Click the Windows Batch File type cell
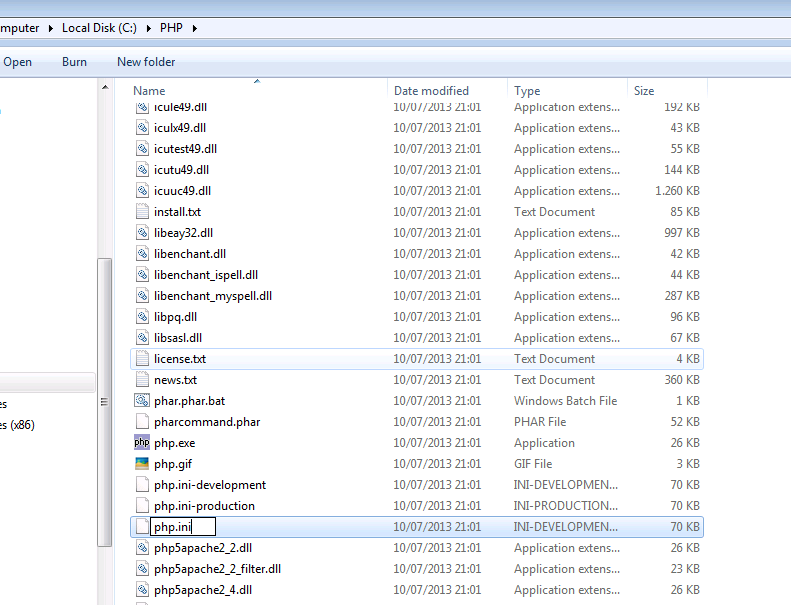The height and width of the screenshot is (605, 791). coord(566,401)
